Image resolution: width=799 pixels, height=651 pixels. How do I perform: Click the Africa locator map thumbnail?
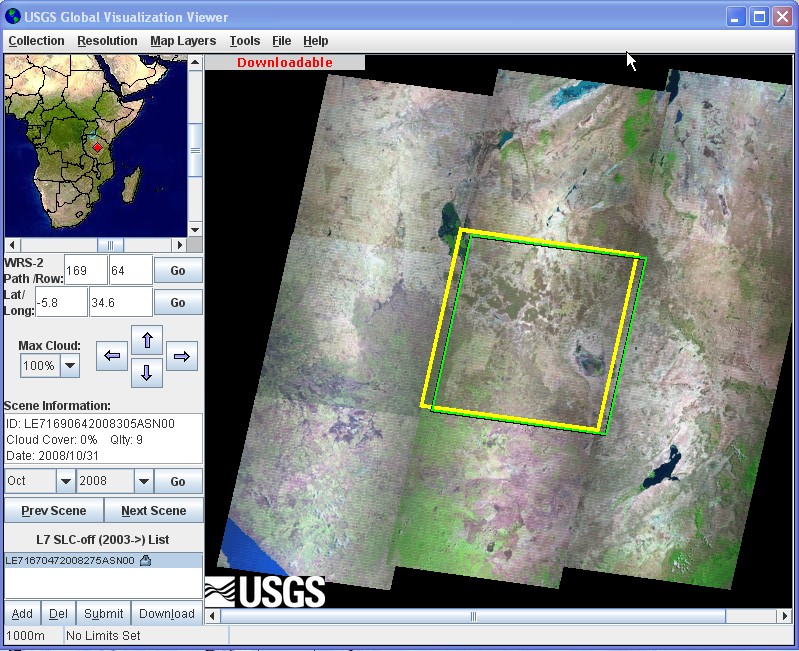coord(96,146)
